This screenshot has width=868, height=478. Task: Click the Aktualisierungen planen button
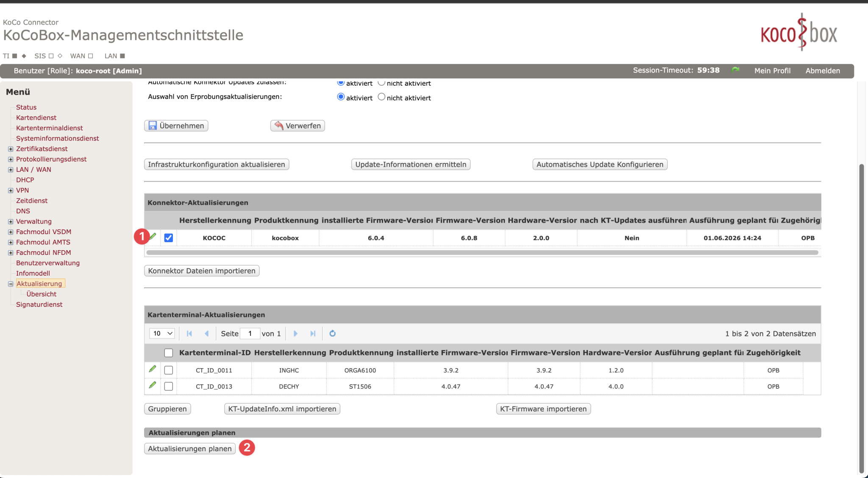tap(190, 449)
